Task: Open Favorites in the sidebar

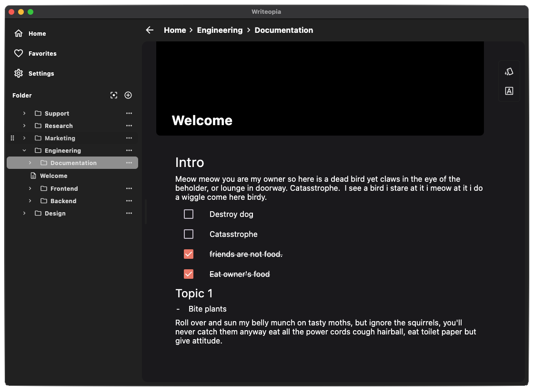Action: click(x=42, y=53)
